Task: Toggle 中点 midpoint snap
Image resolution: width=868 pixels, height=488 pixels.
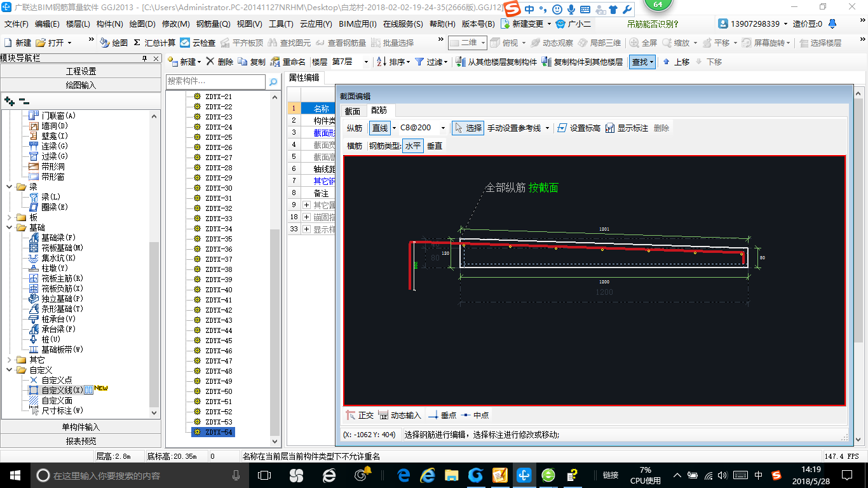Action: click(475, 415)
